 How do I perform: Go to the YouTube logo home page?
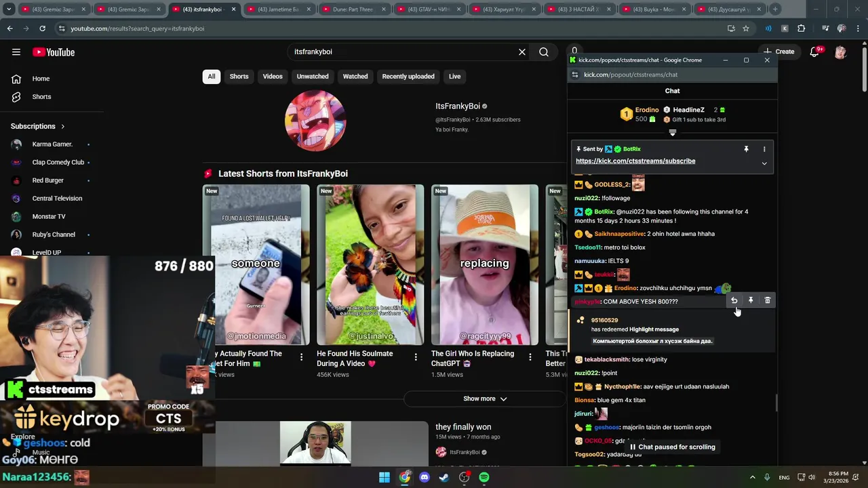pos(54,52)
